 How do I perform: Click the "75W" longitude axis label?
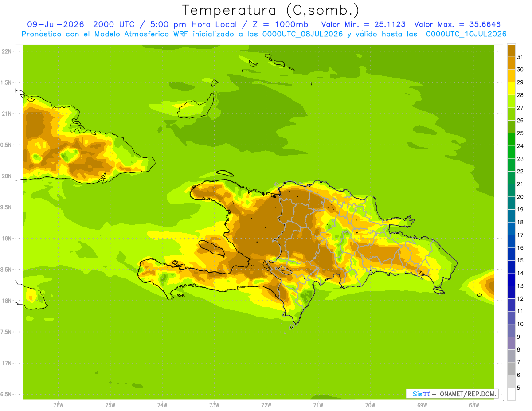click(110, 405)
